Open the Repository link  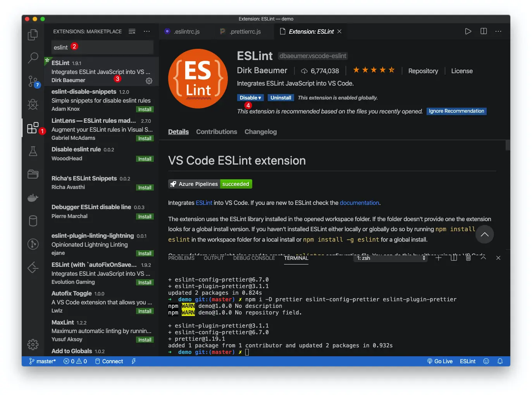tap(423, 71)
